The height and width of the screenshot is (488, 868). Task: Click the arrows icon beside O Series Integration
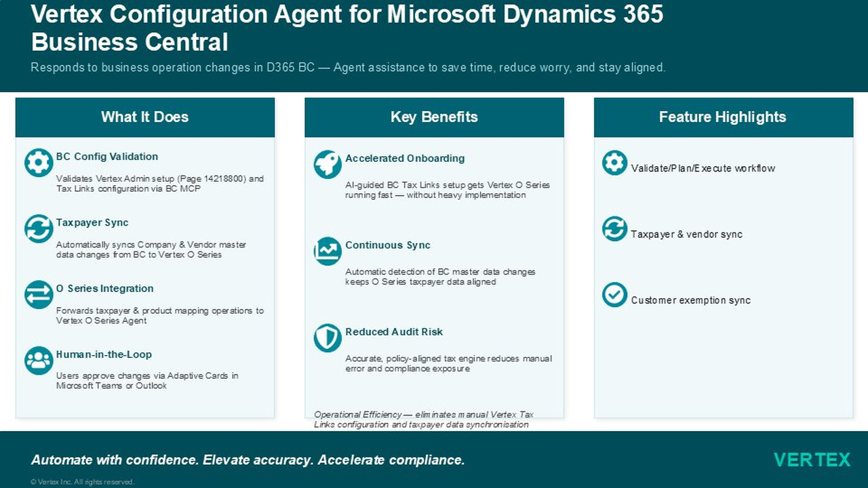click(39, 294)
